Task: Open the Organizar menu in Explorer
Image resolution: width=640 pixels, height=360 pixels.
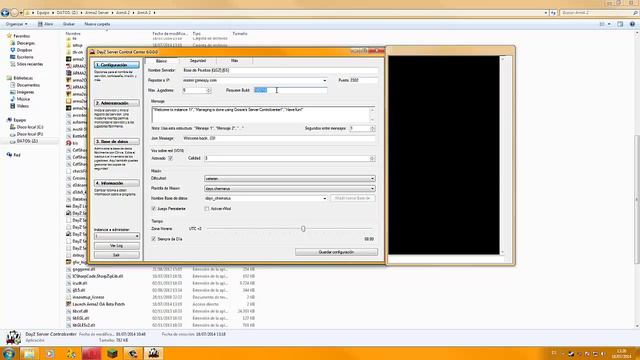Action: 17,24
